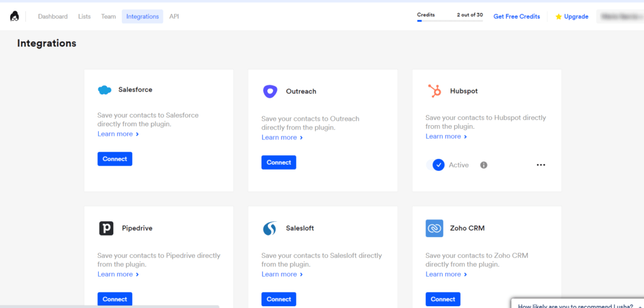Open Learn more for Hubspot

pos(446,136)
